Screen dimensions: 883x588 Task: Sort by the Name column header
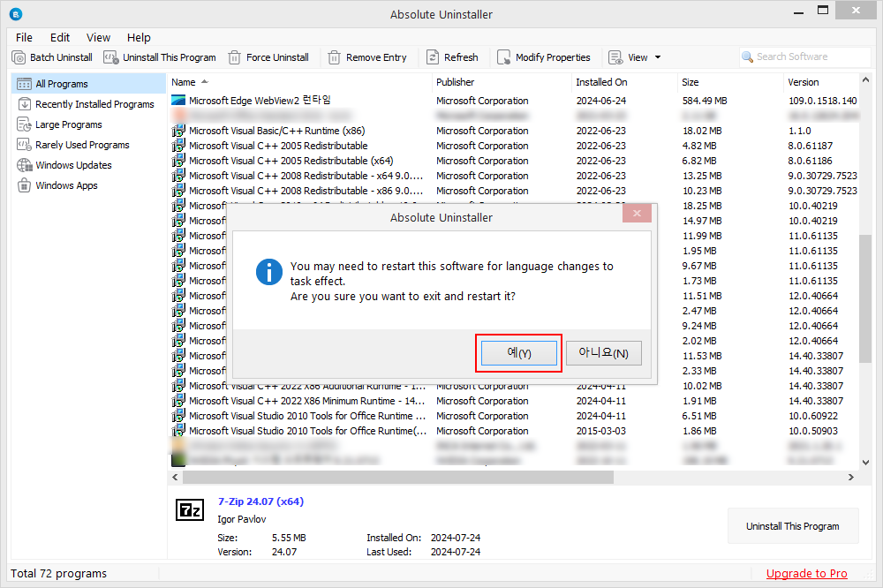pyautogui.click(x=299, y=82)
